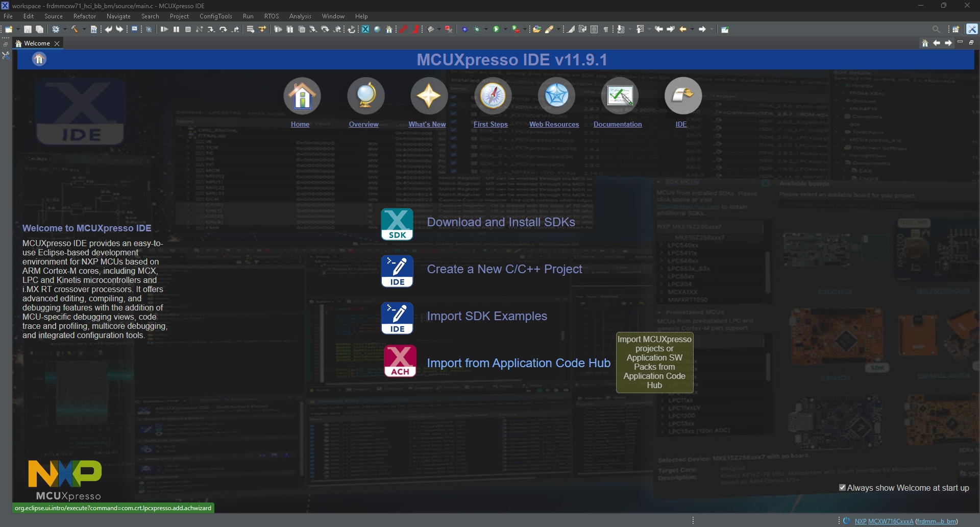Click the Step Return debug icon
The height and width of the screenshot is (527, 980).
(x=235, y=29)
